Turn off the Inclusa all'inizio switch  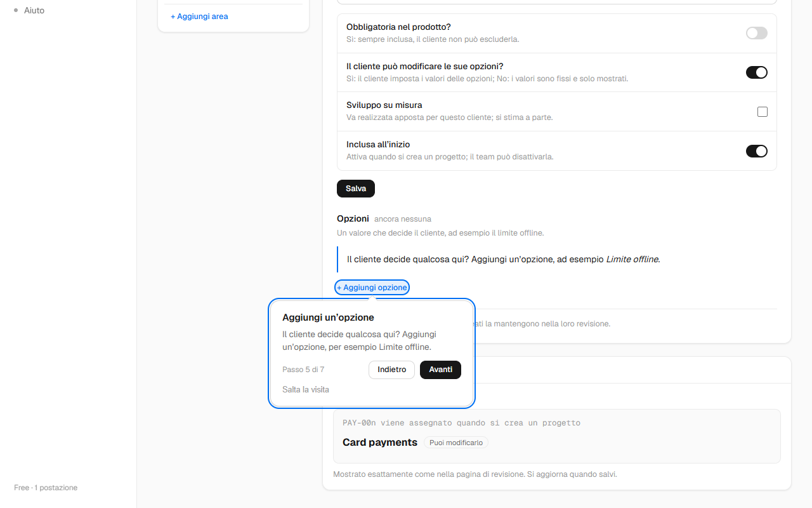click(x=756, y=151)
